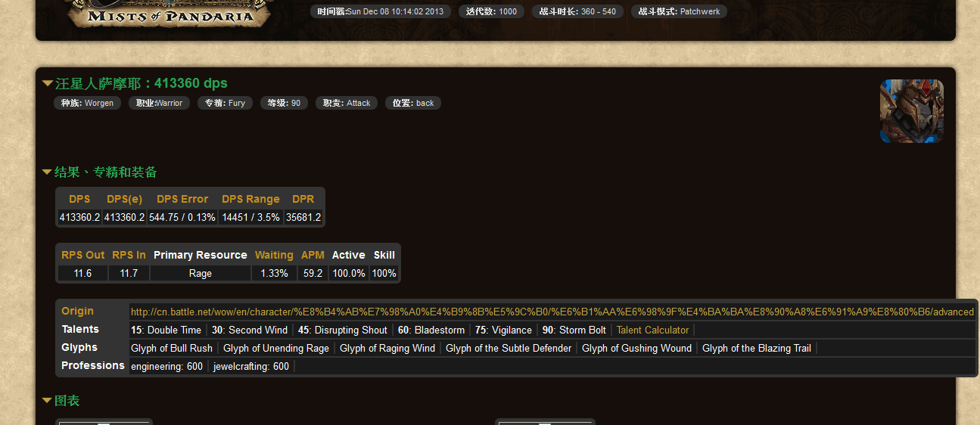980x425 pixels.
Task: Click the Primary Resource value Rage
Action: coord(200,273)
